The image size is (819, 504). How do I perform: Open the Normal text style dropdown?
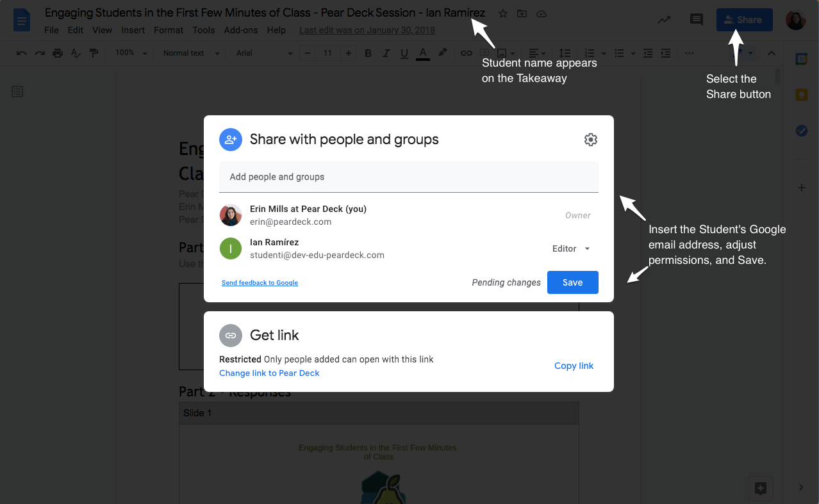point(190,53)
